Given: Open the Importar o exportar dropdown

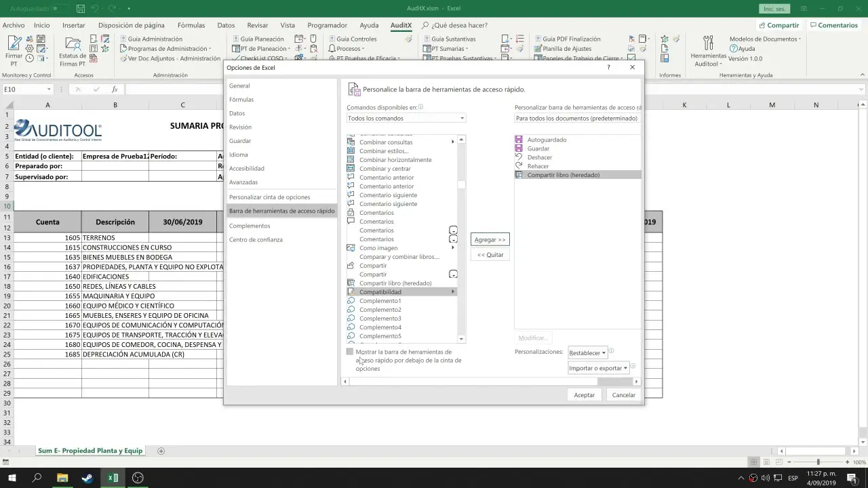Looking at the screenshot, I should [x=598, y=368].
